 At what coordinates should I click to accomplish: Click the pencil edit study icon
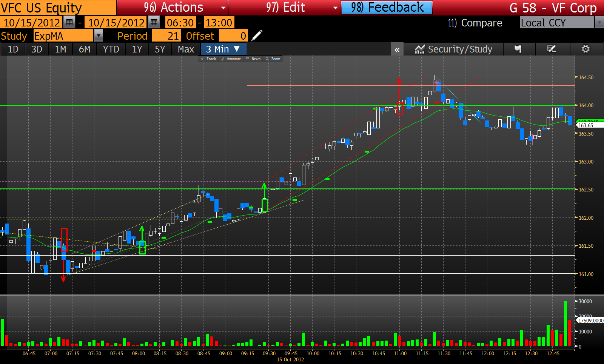point(257,36)
